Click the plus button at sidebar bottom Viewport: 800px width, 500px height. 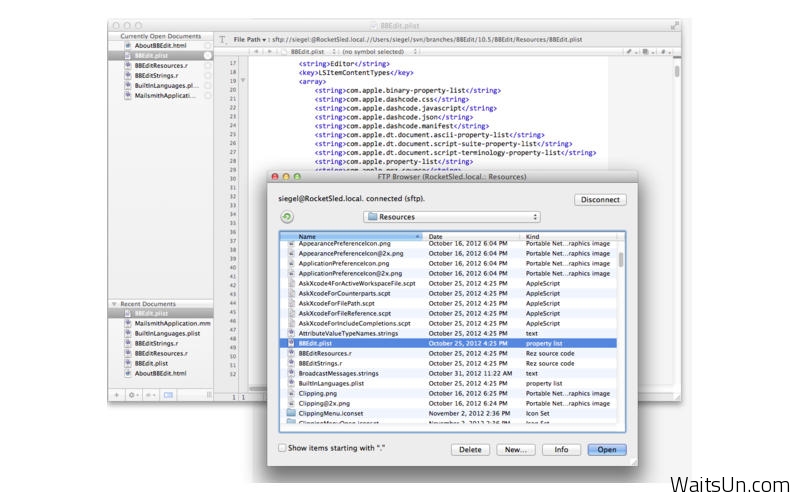coord(116,395)
